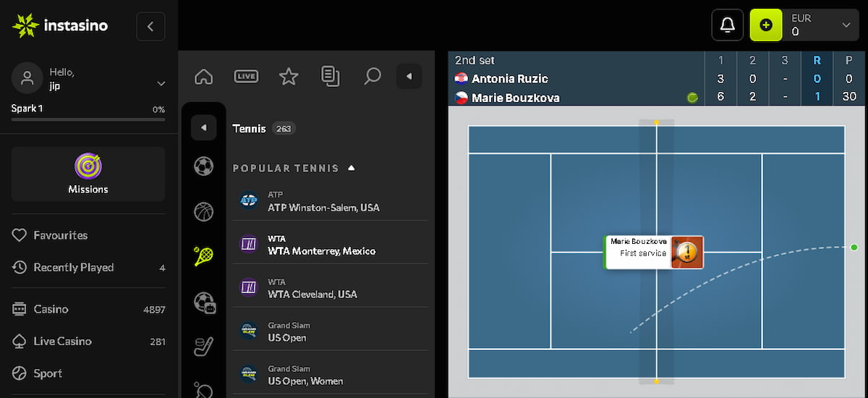Collapse the left sidebar with chevron button
The width and height of the screenshot is (868, 398).
click(150, 27)
